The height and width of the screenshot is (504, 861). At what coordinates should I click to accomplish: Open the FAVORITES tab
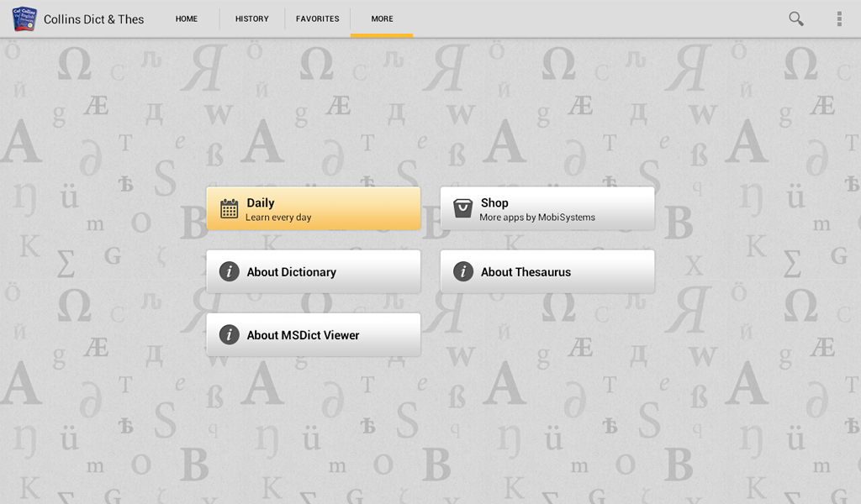pyautogui.click(x=317, y=18)
